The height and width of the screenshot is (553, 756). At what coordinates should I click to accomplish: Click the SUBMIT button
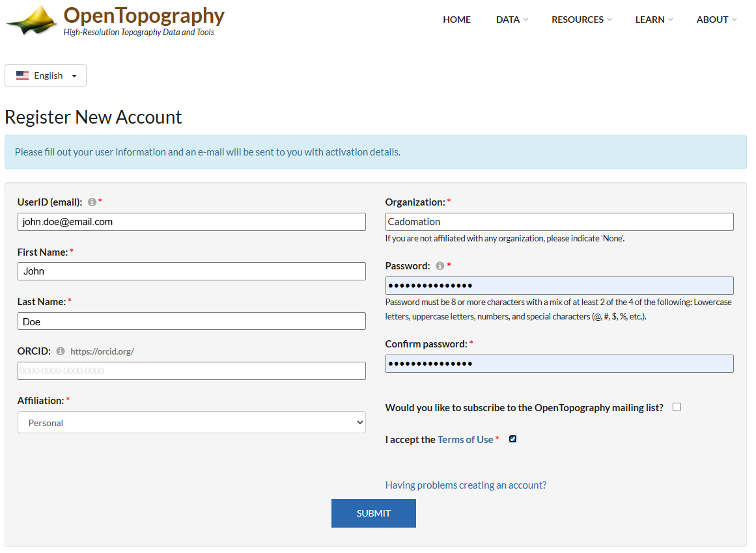point(374,513)
